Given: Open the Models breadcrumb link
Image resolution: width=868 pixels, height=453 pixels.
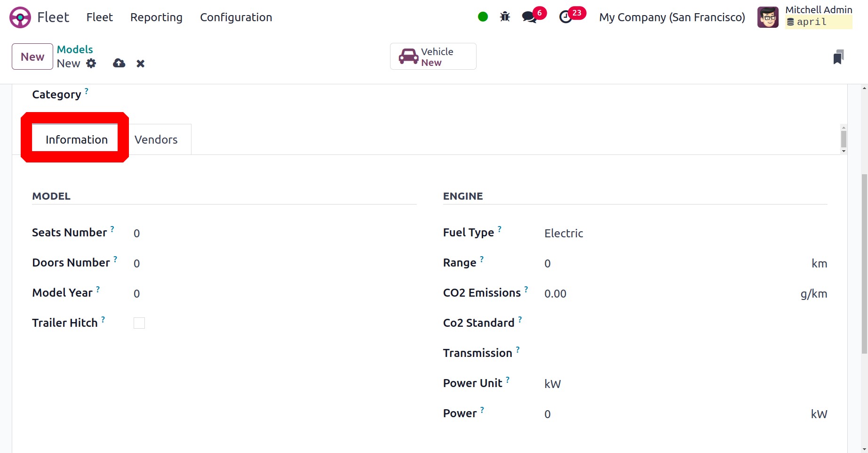Looking at the screenshot, I should pos(75,49).
